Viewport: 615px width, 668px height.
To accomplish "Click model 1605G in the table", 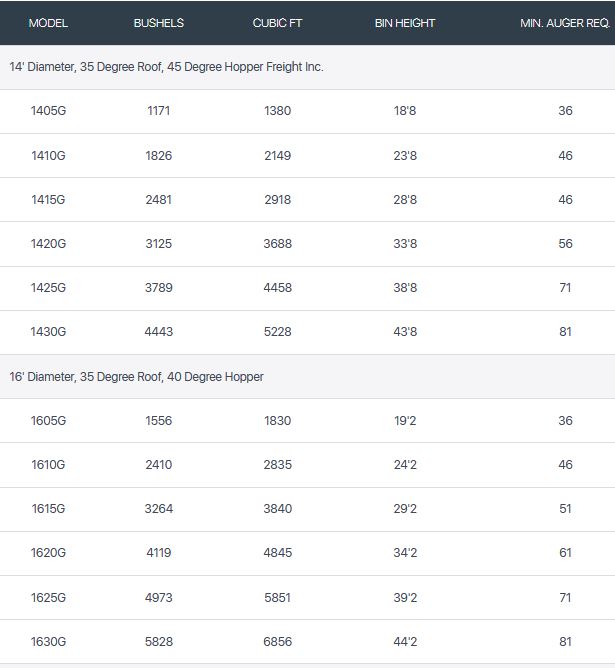I will (x=48, y=421).
